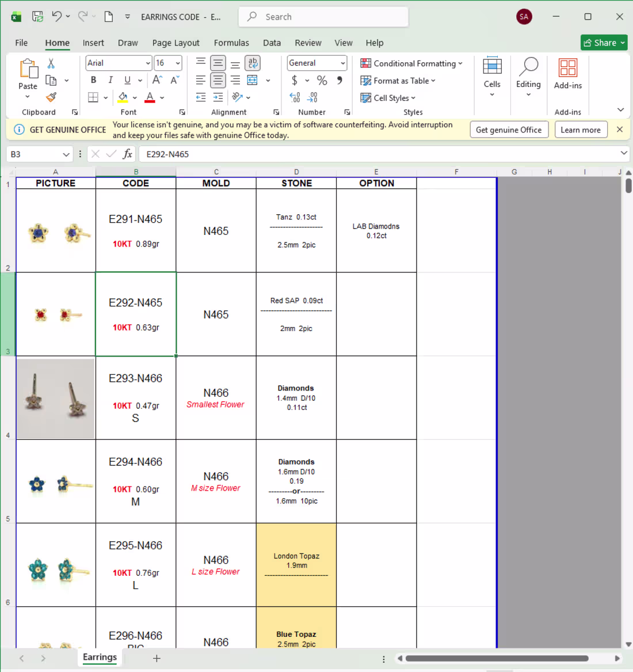Screen dimensions: 633x672
Task: Apply cell borders icon
Action: pyautogui.click(x=93, y=97)
